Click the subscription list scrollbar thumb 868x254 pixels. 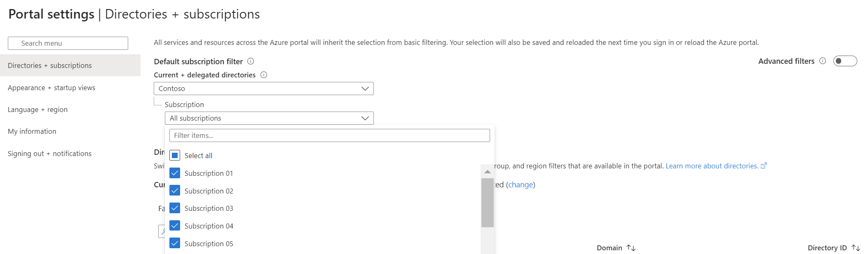pyautogui.click(x=488, y=203)
